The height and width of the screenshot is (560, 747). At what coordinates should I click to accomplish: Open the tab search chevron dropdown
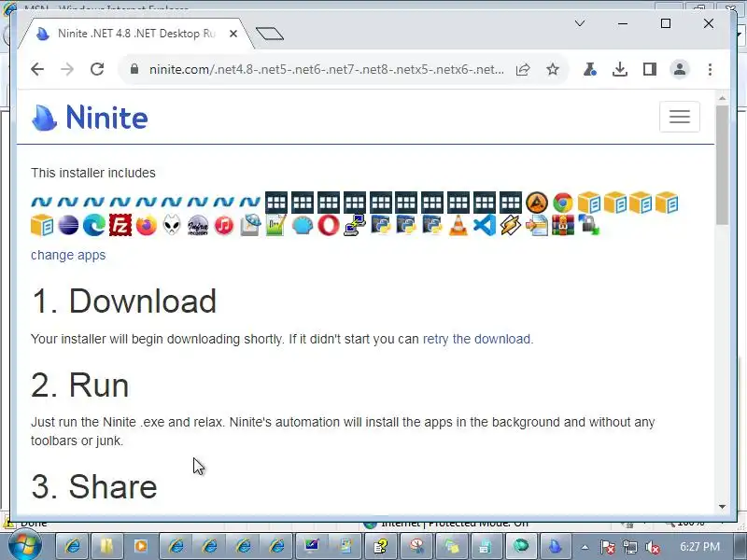tap(580, 23)
